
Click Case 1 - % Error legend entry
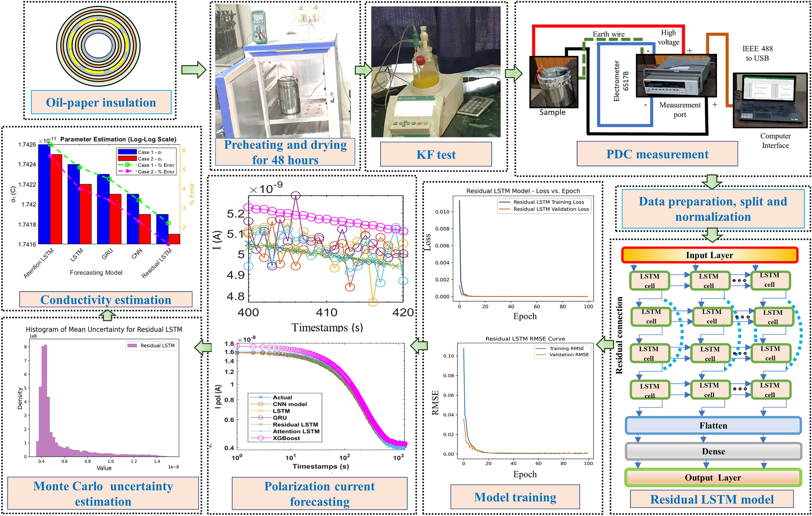coord(156,165)
